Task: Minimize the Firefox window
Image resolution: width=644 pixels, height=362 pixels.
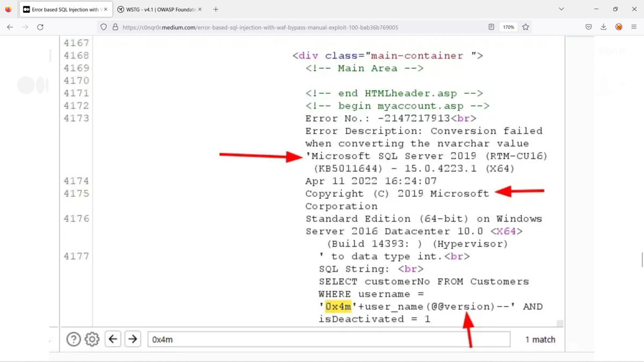Action: coord(596,9)
